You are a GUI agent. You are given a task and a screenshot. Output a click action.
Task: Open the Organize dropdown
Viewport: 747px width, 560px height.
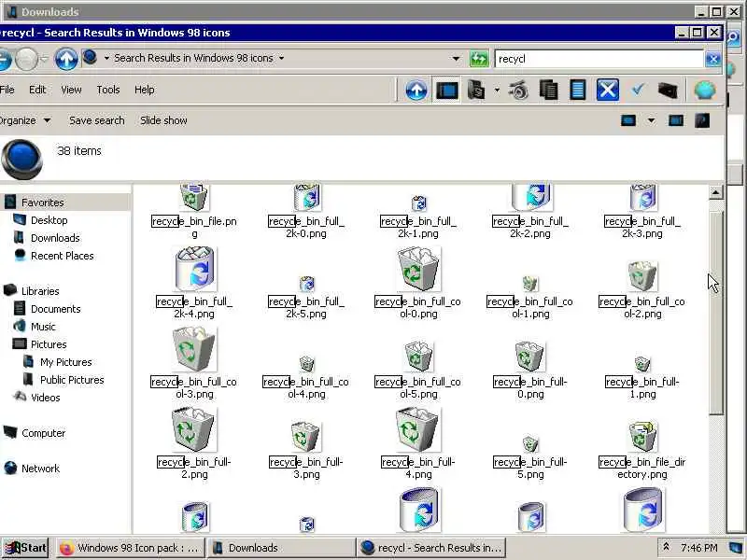[x=25, y=120]
